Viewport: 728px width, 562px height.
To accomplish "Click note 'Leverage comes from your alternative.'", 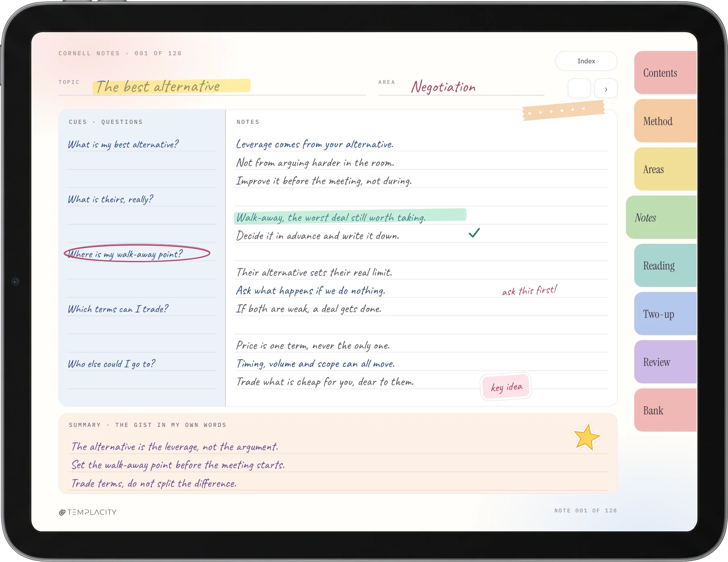I will point(315,144).
